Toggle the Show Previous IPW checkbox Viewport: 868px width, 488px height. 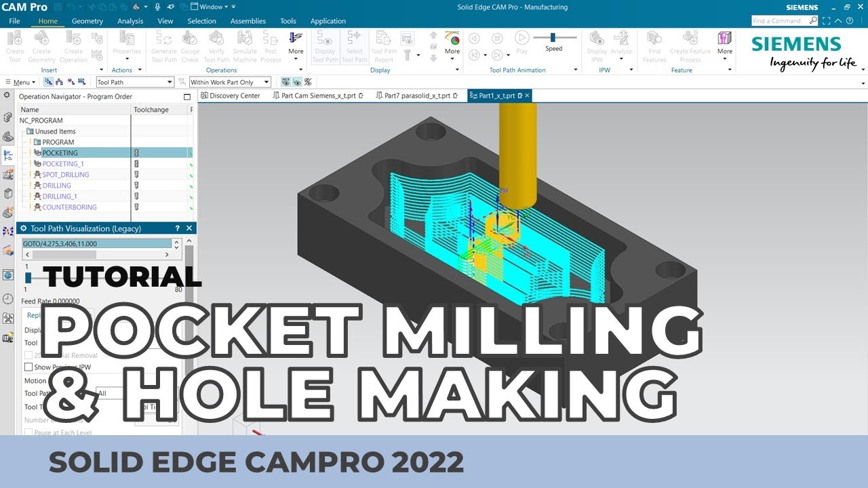(28, 367)
